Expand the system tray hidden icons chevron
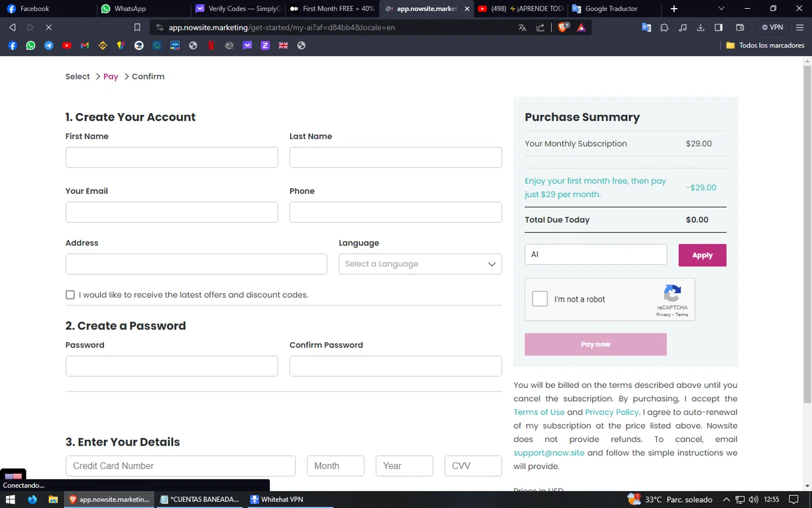Image resolution: width=812 pixels, height=508 pixels. click(x=726, y=499)
